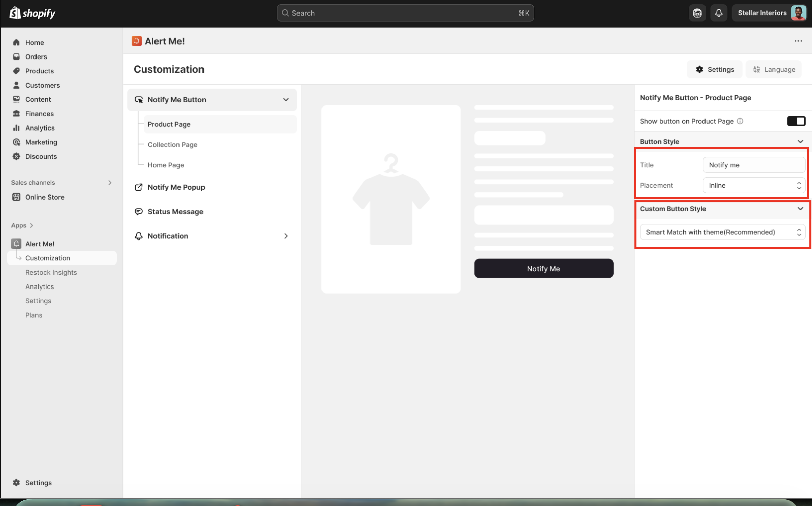Click the info icon beside Show button
812x506 pixels.
(x=740, y=121)
